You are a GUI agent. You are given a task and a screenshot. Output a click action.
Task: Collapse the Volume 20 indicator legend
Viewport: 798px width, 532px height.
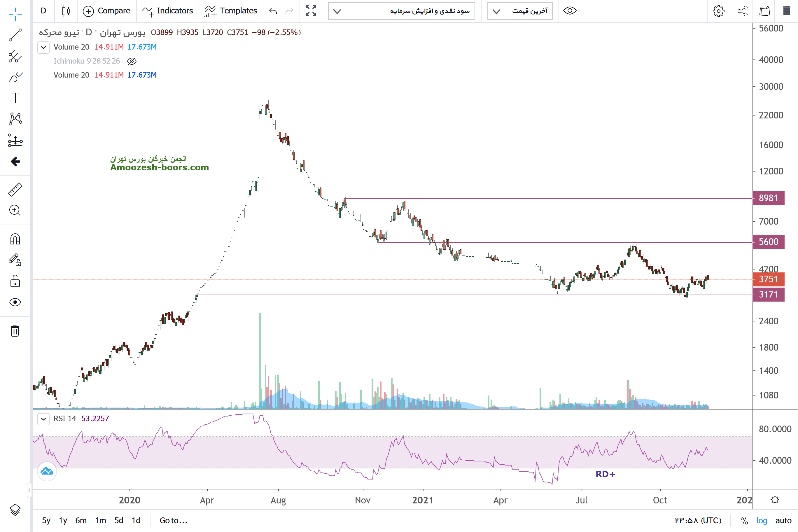coord(43,47)
